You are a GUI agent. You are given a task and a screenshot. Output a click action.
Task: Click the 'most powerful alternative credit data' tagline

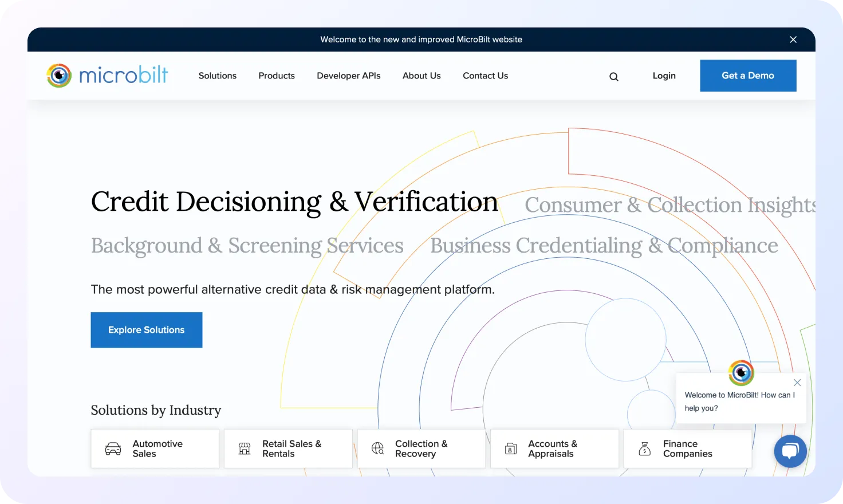pyautogui.click(x=293, y=290)
